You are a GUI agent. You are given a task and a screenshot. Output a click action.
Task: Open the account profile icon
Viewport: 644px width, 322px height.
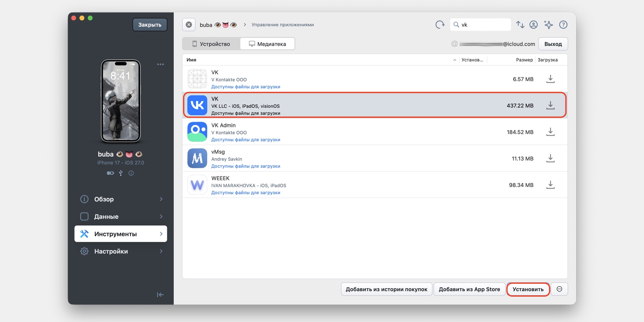(533, 25)
